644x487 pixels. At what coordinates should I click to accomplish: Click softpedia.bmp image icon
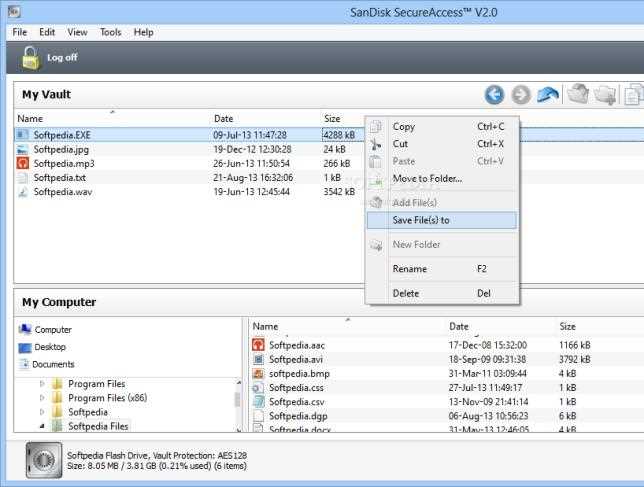258,374
